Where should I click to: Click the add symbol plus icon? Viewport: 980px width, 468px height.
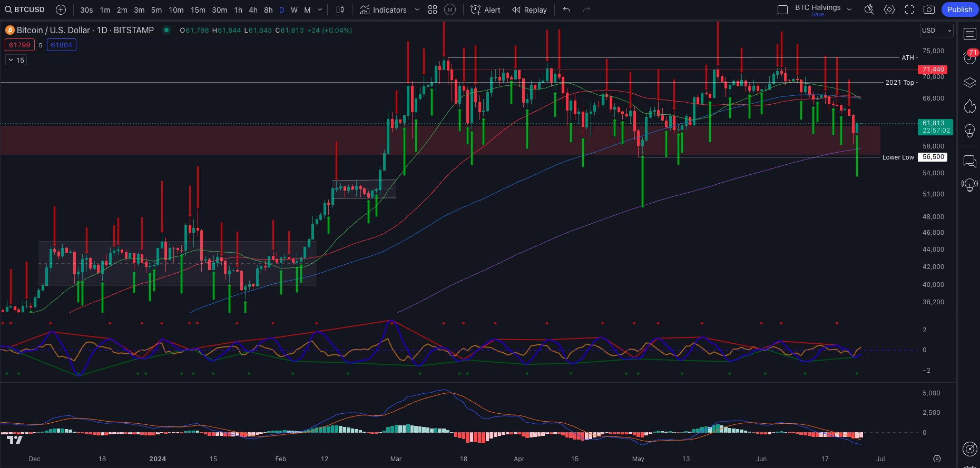tap(61, 9)
